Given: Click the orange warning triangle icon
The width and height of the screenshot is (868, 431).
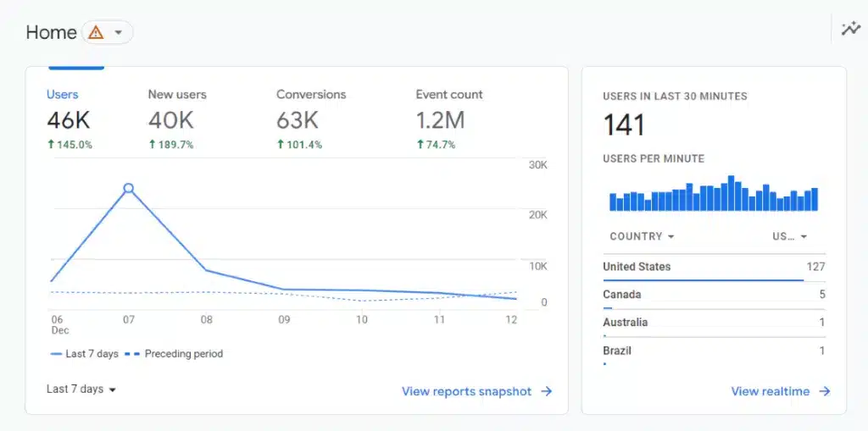Looking at the screenshot, I should [96, 33].
